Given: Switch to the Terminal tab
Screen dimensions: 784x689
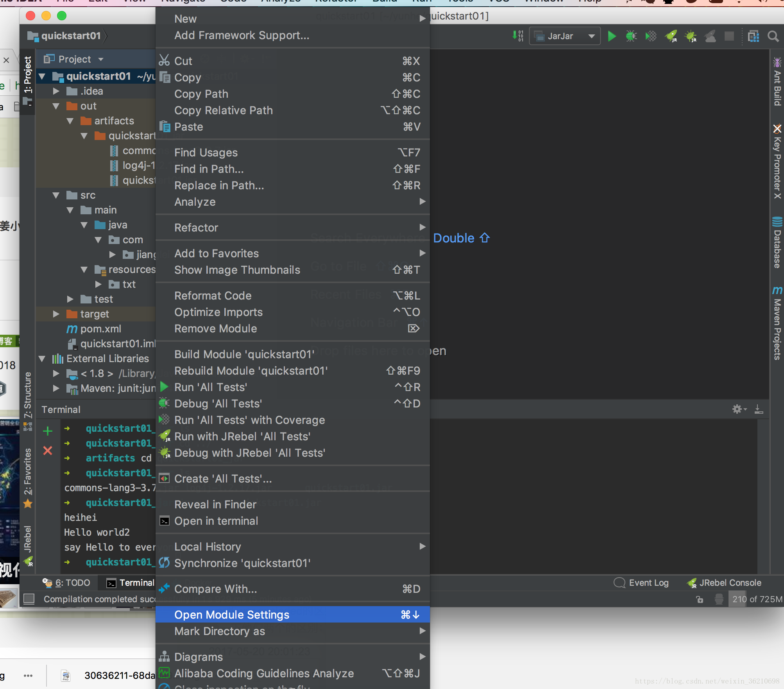Looking at the screenshot, I should point(135,583).
